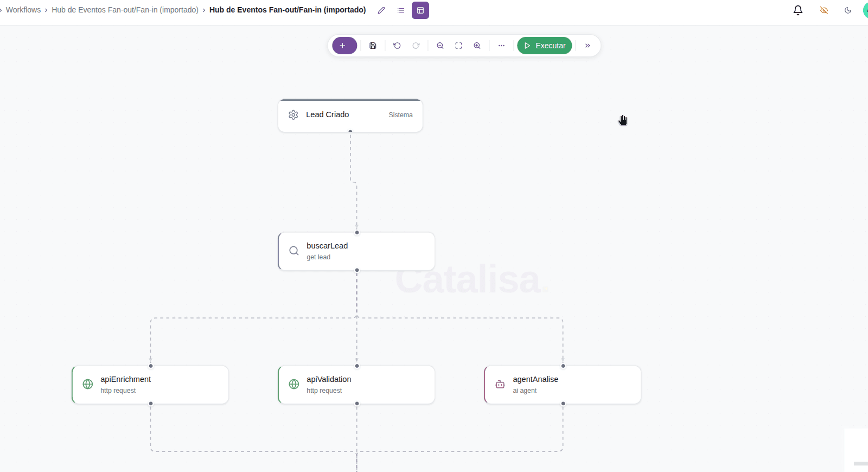Undo the last workflow change

(397, 46)
